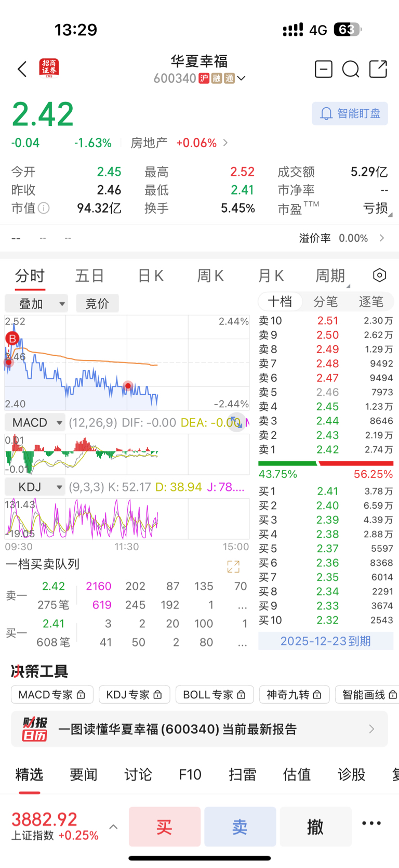Select 估值 tab

click(297, 774)
